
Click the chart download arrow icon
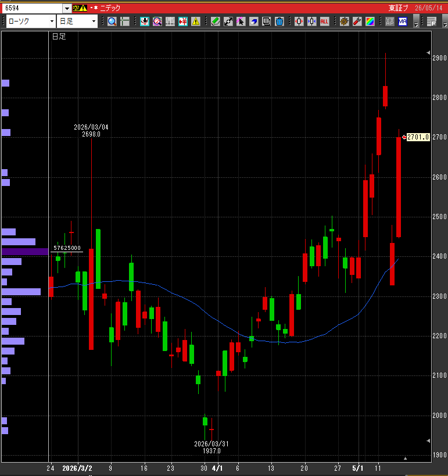coord(145,22)
